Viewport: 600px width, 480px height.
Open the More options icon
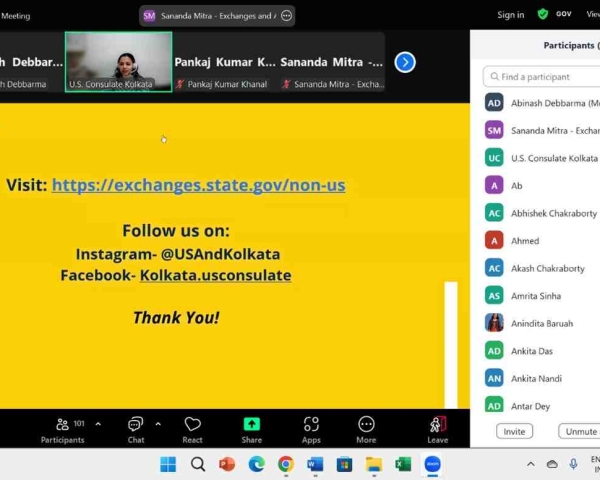pyautogui.click(x=366, y=424)
